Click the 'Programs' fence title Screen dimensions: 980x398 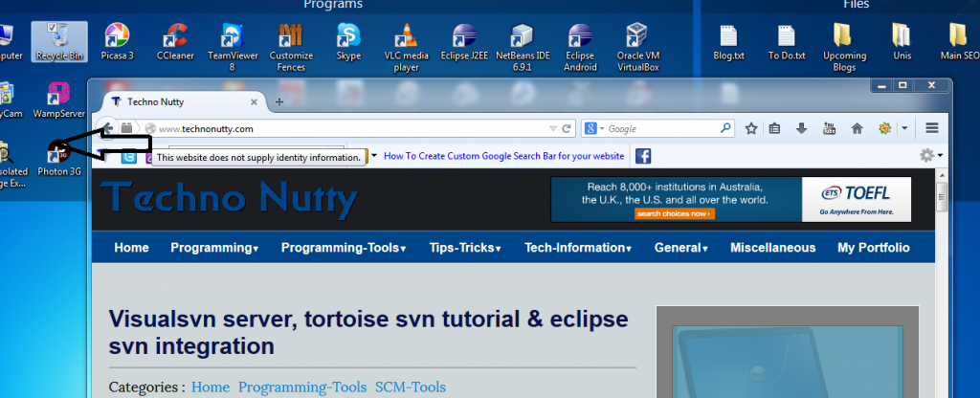point(333,5)
